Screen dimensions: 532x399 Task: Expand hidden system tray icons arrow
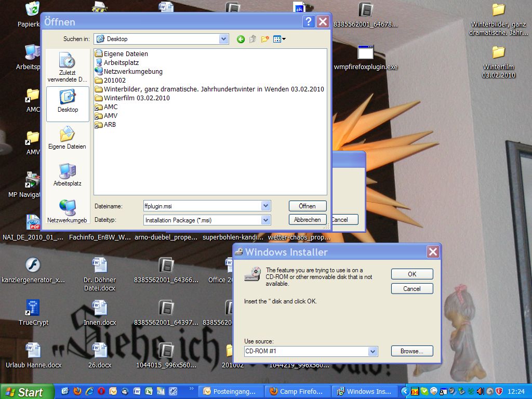(x=404, y=392)
